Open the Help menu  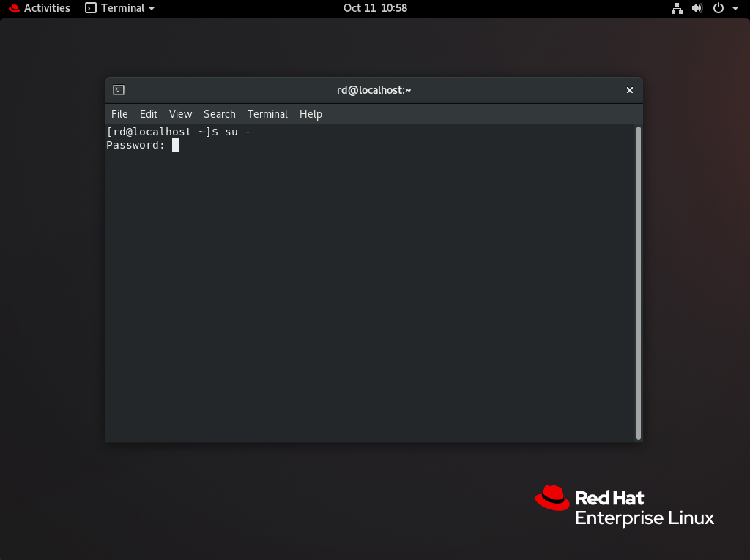(311, 114)
